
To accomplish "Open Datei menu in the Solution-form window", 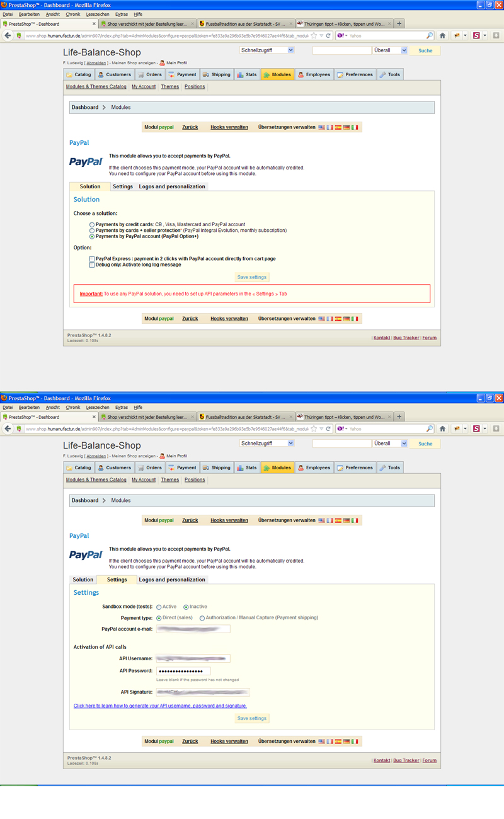I will (x=8, y=14).
